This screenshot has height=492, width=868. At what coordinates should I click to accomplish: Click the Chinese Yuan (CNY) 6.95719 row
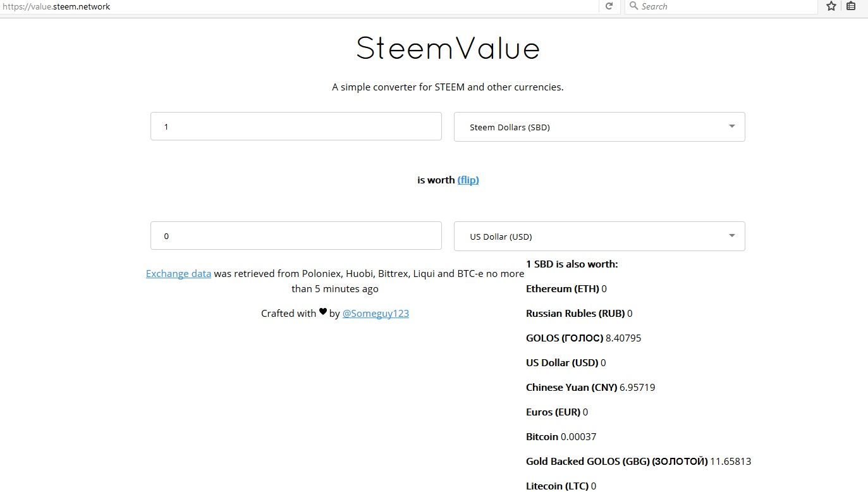point(590,388)
